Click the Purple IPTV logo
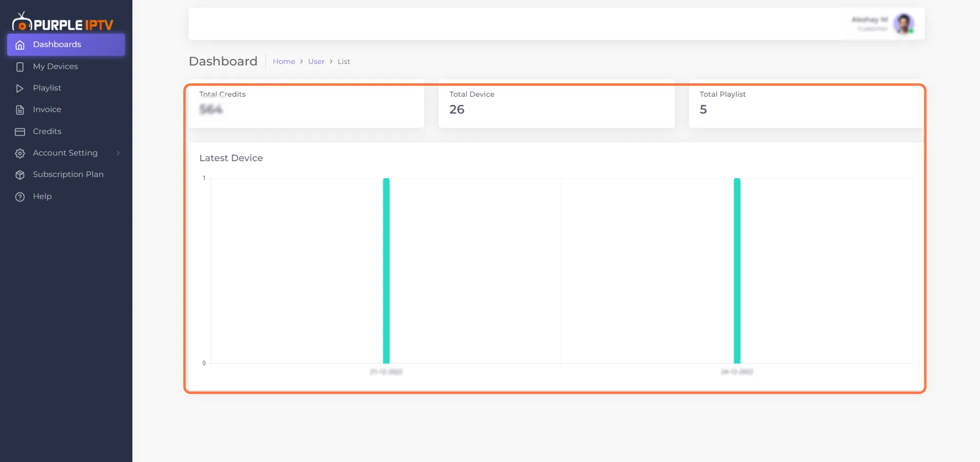 62,21
